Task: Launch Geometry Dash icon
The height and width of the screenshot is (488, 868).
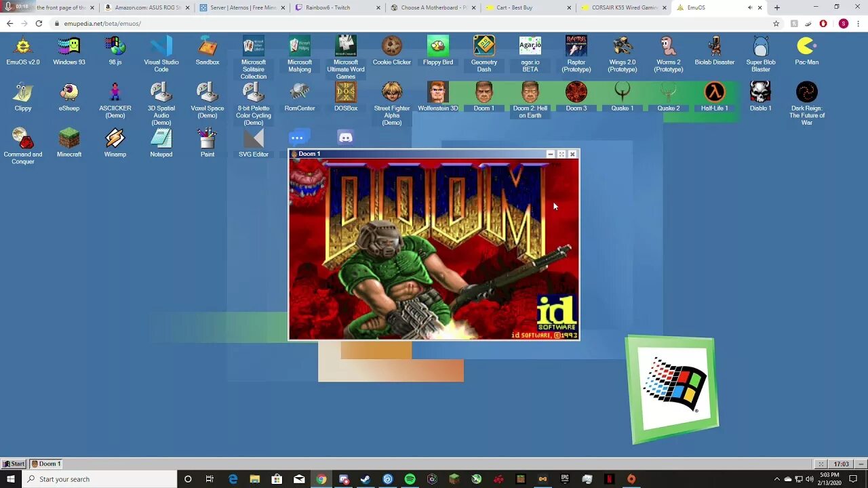Action: point(484,54)
